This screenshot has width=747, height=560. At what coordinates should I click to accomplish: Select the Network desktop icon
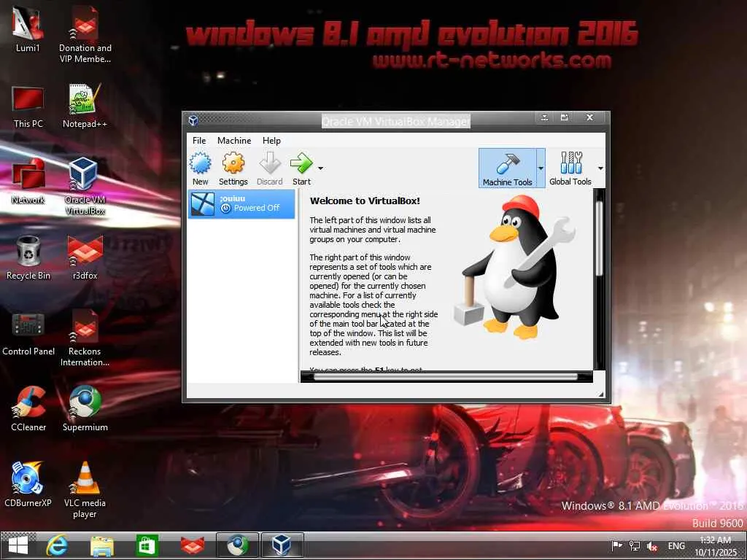[x=28, y=182]
